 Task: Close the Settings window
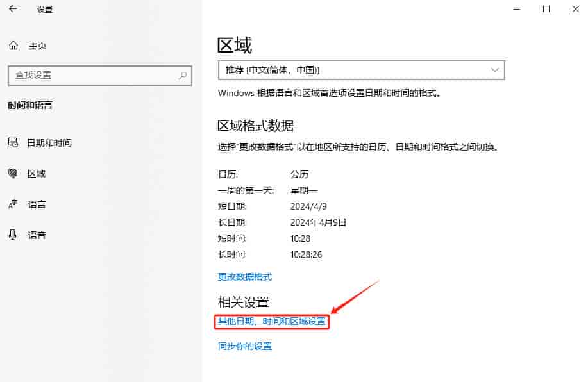pos(576,9)
